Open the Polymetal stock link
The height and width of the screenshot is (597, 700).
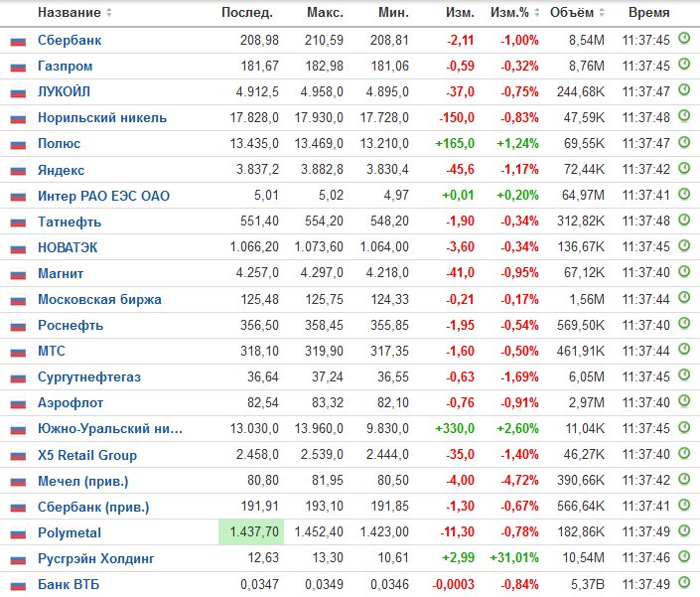point(70,532)
